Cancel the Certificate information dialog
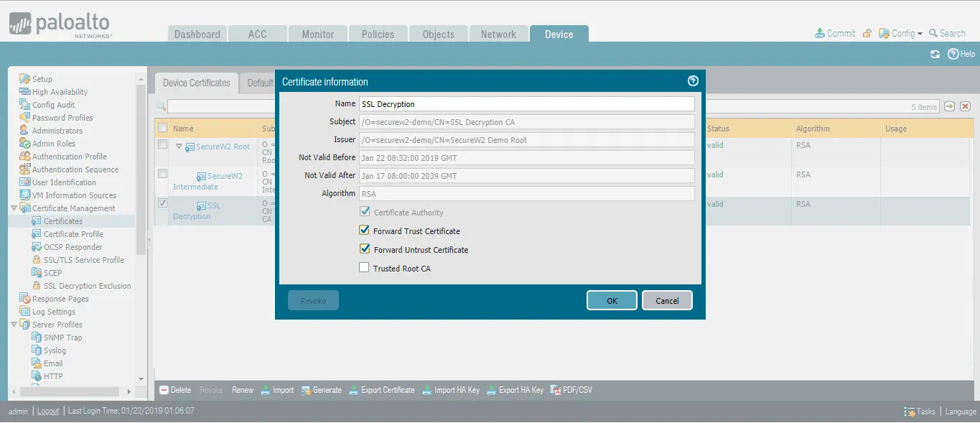 click(x=666, y=301)
